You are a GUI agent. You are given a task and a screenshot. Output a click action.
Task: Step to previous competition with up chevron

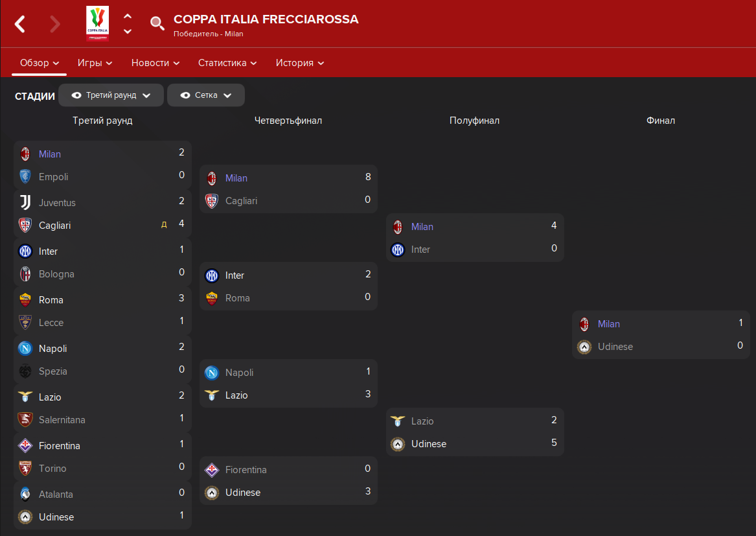[127, 16]
